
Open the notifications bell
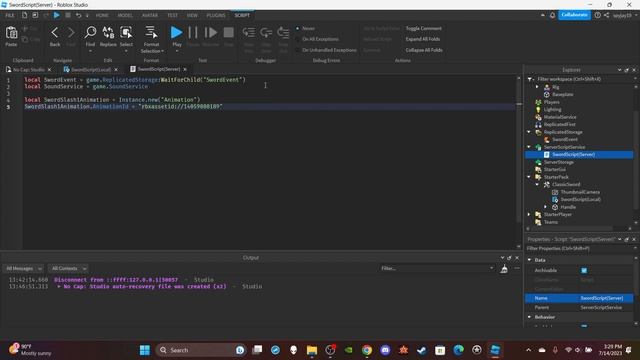click(552, 15)
